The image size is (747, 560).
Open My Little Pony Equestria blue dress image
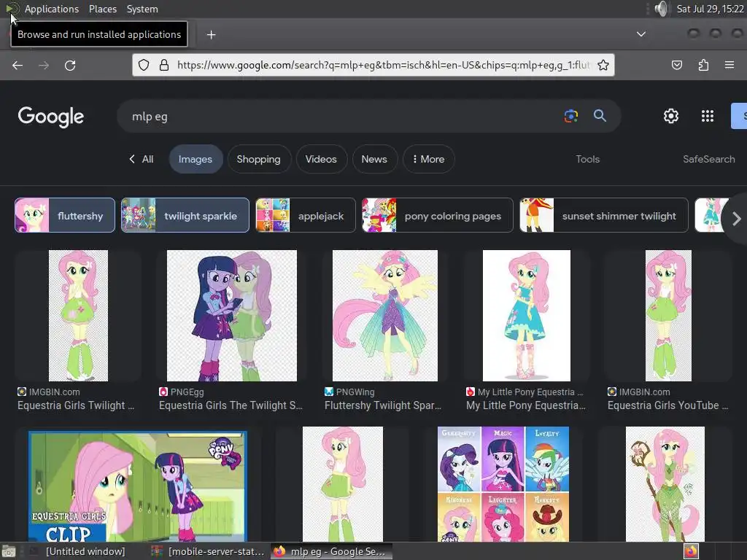[x=527, y=315]
